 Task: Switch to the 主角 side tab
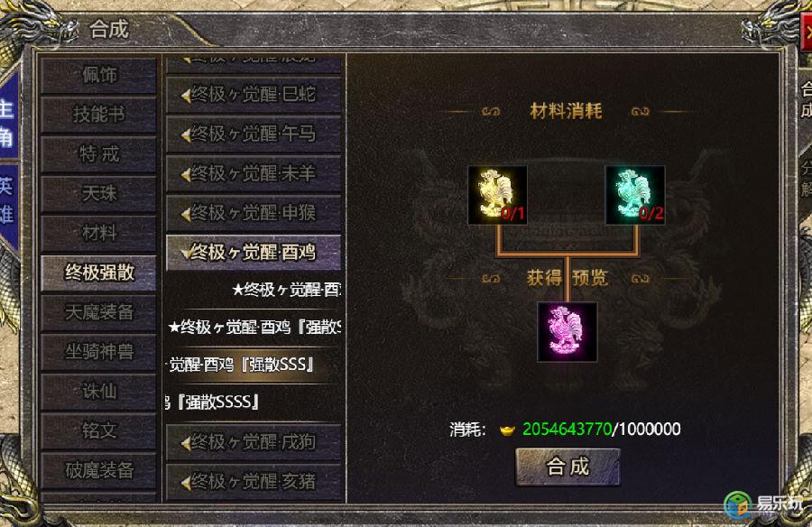7,123
